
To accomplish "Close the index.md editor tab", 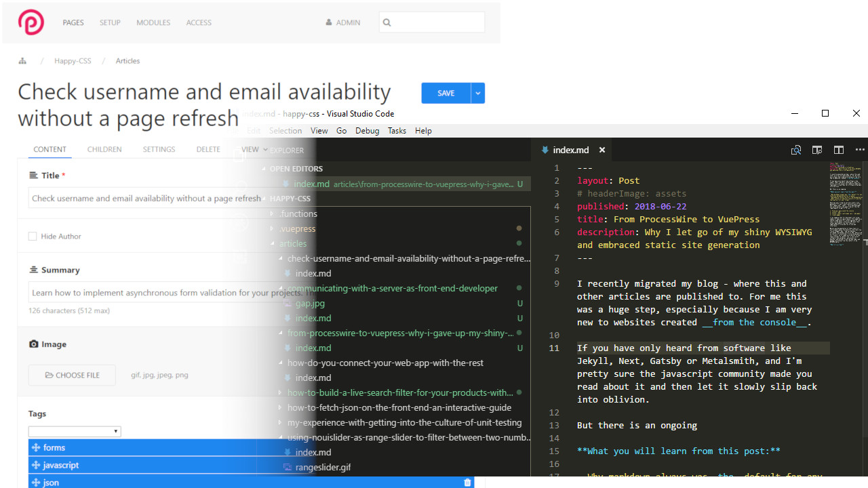I will (x=601, y=150).
